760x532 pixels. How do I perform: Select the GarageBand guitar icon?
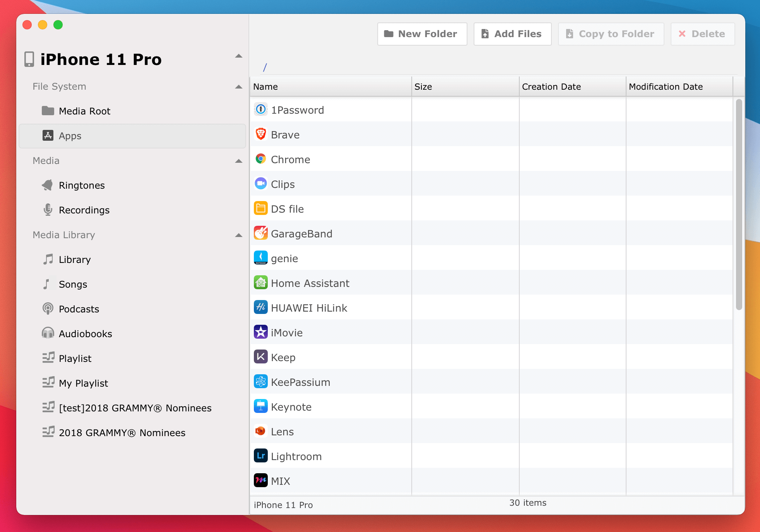coord(261,234)
